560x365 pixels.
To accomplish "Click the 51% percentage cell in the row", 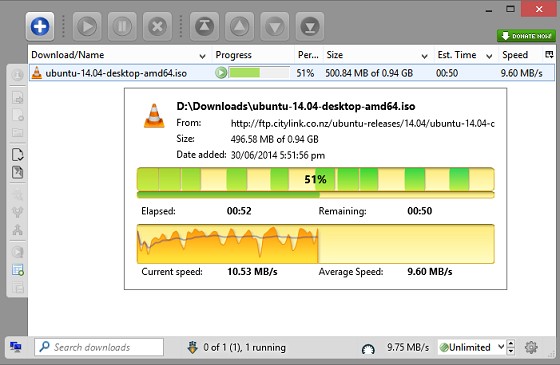I will coord(305,73).
